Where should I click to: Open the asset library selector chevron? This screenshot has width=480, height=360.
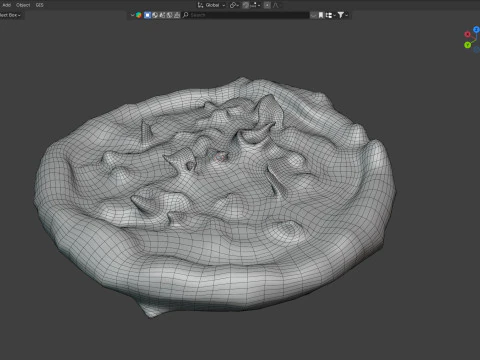pos(132,15)
